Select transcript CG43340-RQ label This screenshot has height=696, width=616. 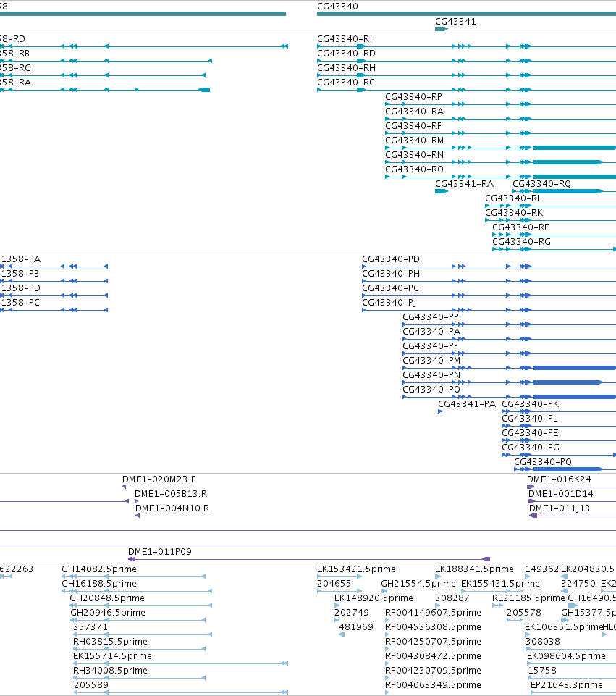tap(542, 184)
